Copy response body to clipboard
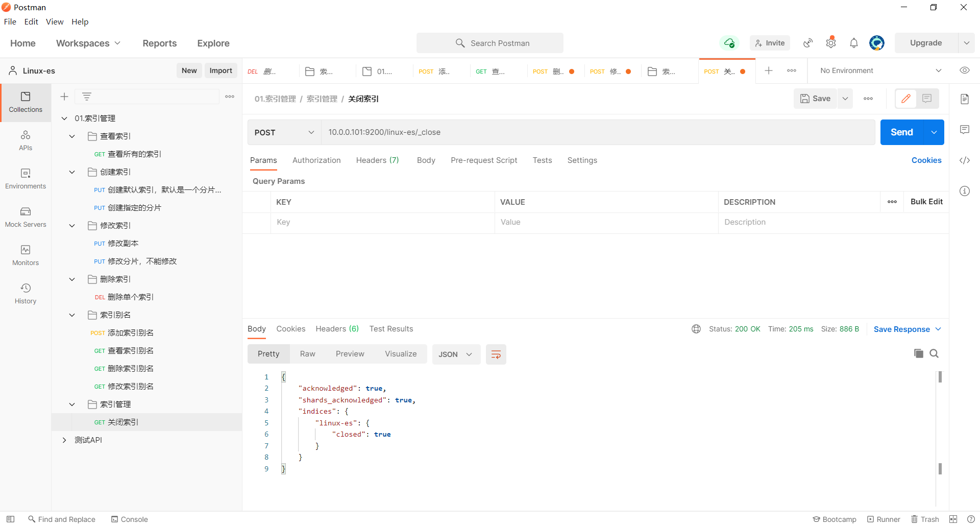The width and height of the screenshot is (980, 526). point(919,353)
